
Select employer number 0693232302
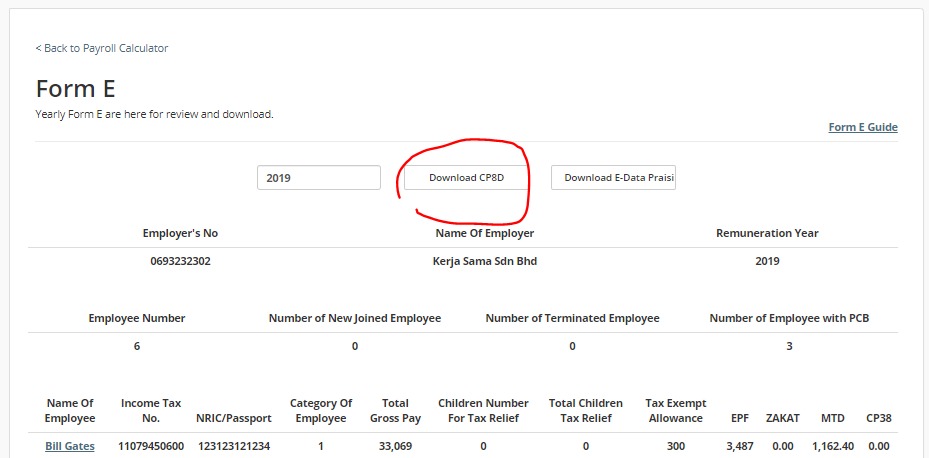(x=180, y=261)
